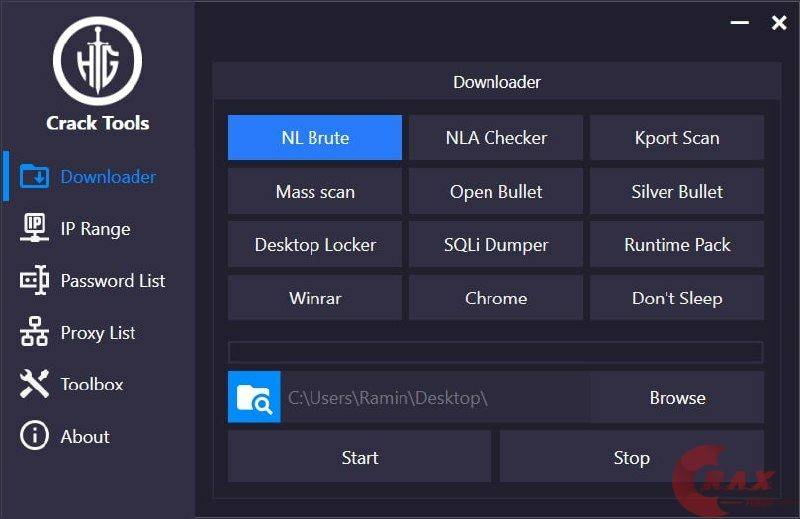Select Silver Bullet option
Screen dimensions: 800x519
point(677,191)
